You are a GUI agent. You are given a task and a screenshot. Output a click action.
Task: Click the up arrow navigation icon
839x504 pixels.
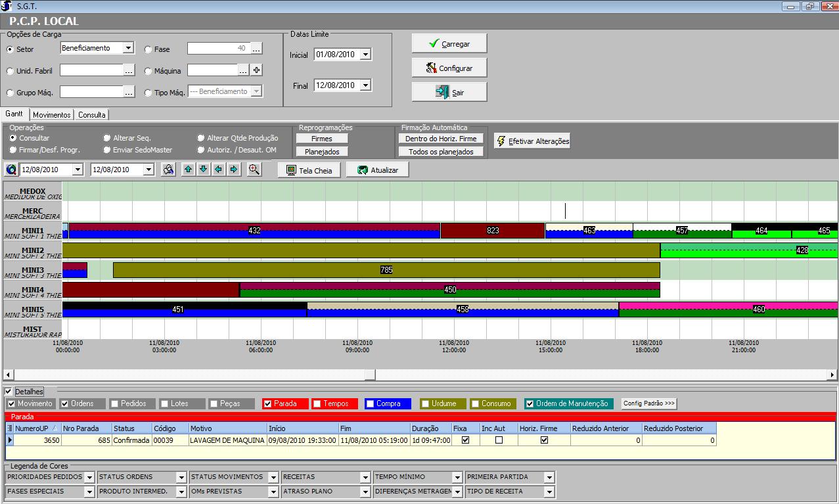[189, 170]
